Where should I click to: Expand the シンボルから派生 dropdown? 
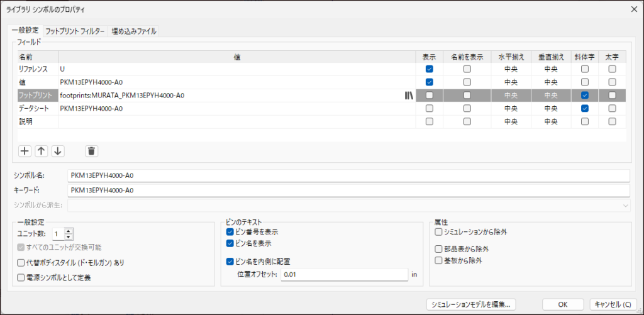click(625, 205)
